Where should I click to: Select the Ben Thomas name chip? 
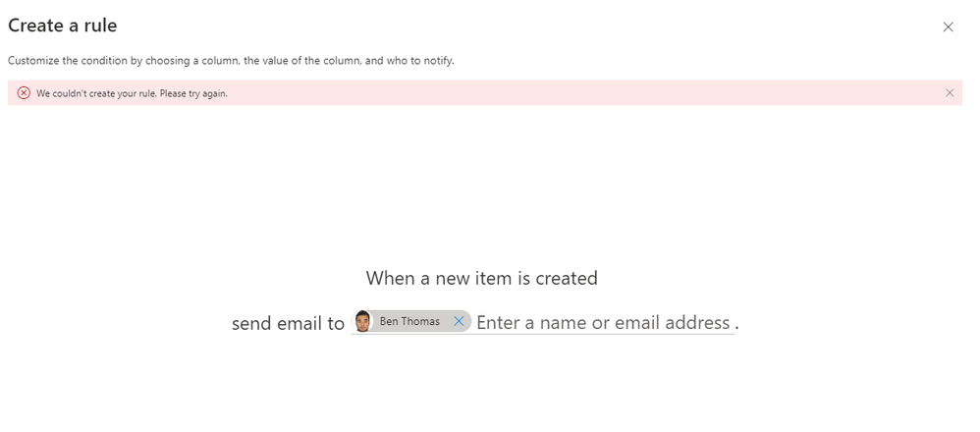pyautogui.click(x=409, y=322)
